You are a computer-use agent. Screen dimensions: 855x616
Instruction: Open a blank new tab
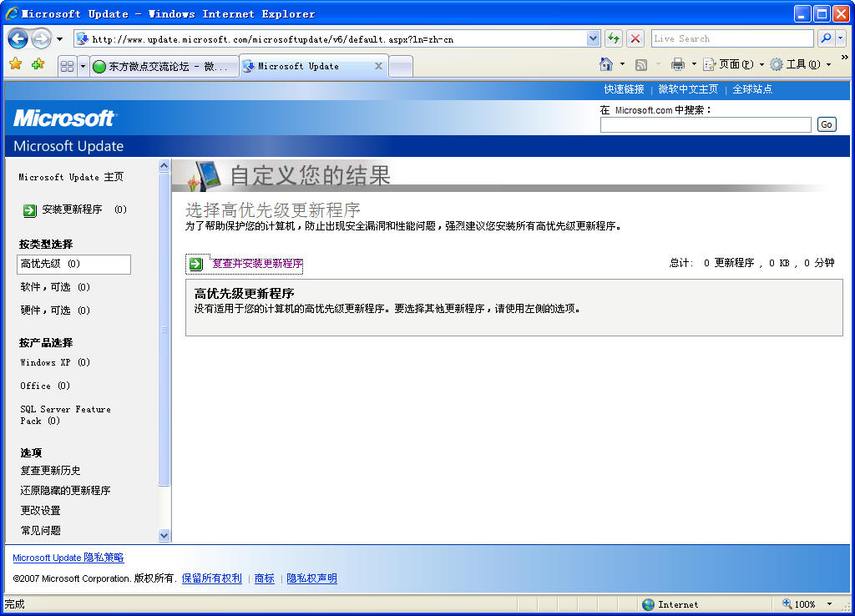pyautogui.click(x=401, y=67)
